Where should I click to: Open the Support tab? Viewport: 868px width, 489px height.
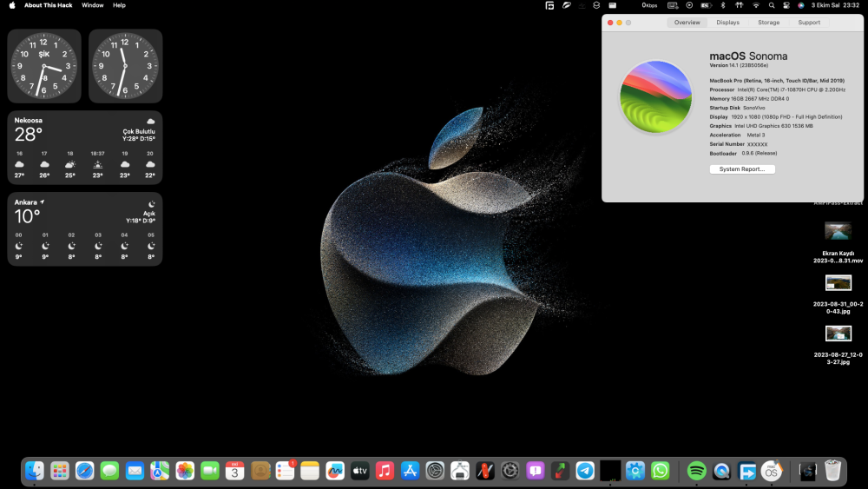(x=809, y=23)
